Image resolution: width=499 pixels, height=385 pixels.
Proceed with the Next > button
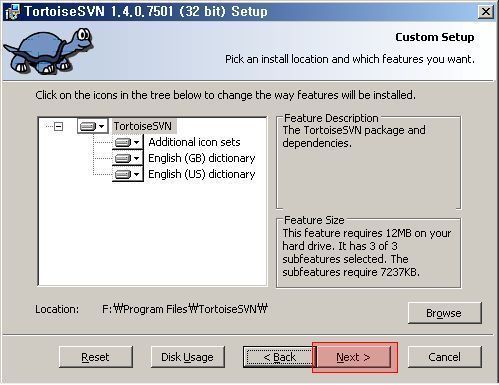click(x=353, y=357)
